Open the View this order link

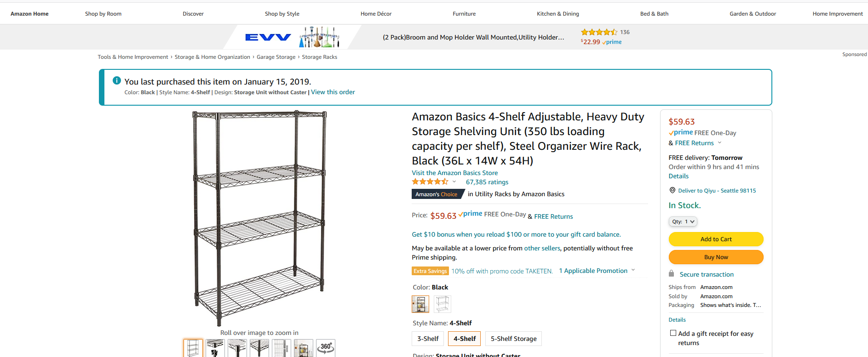(x=333, y=92)
